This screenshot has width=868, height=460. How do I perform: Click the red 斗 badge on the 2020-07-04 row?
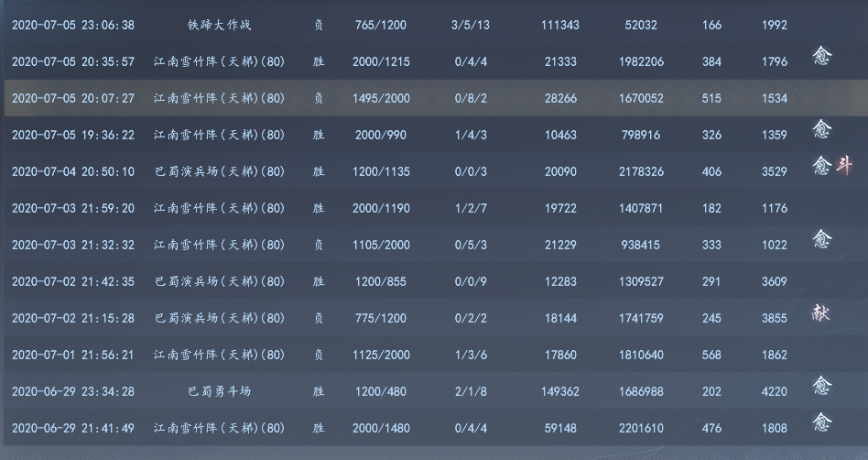click(843, 165)
